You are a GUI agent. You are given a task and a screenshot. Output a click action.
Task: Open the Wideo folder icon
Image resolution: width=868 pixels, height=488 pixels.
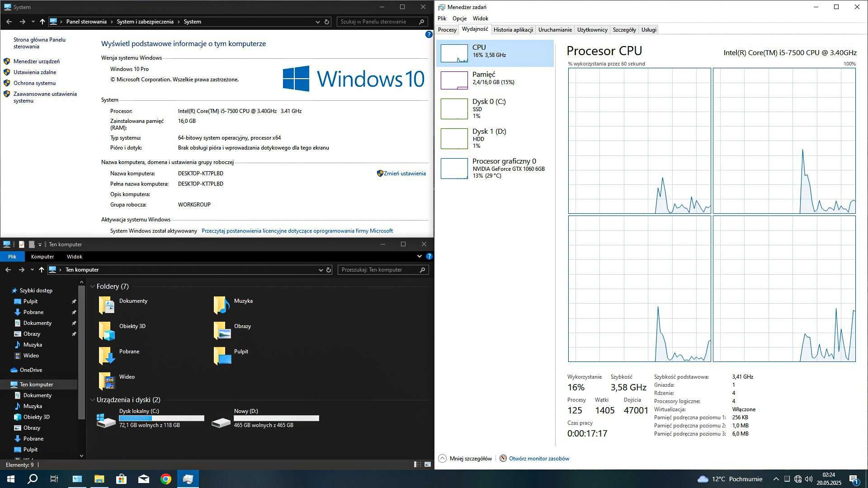click(107, 381)
